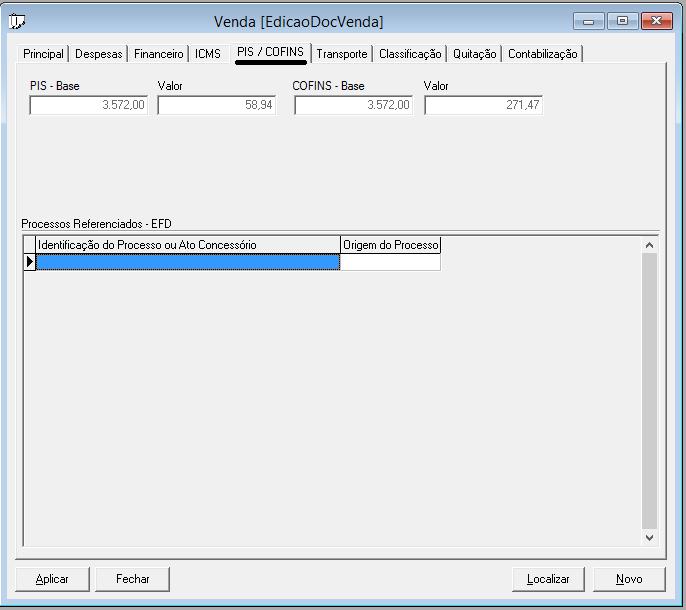Open the Transporte tab
686x610 pixels.
pos(342,54)
